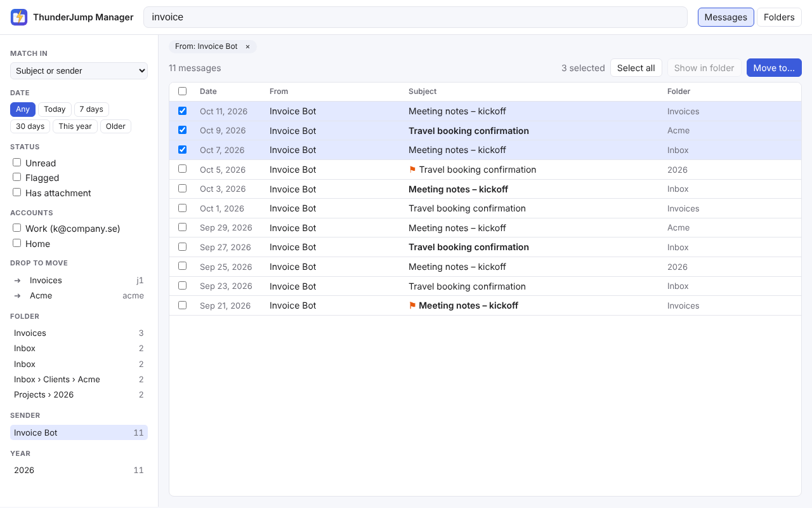Click the orange flag on Oct 5 message
Viewport: 812px width, 508px height.
412,170
